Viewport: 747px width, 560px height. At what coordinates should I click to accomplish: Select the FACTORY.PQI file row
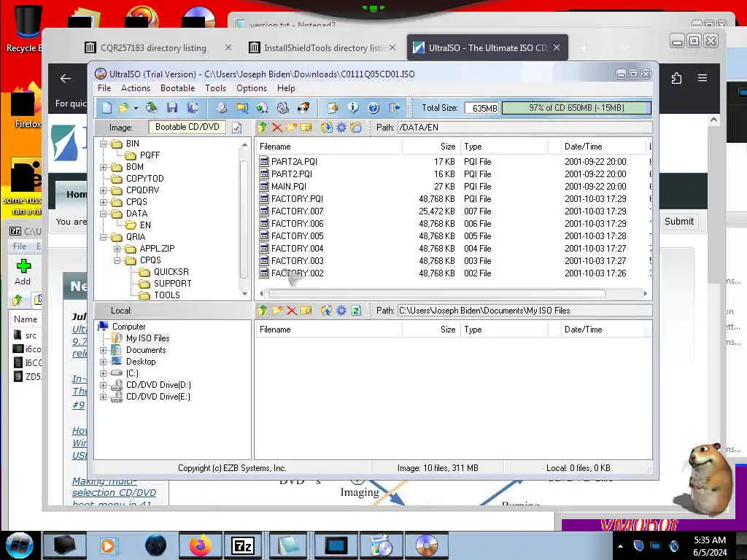click(452, 199)
